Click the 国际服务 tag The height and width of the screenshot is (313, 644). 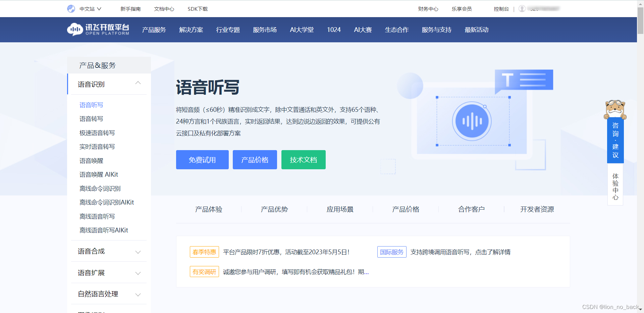pos(392,252)
